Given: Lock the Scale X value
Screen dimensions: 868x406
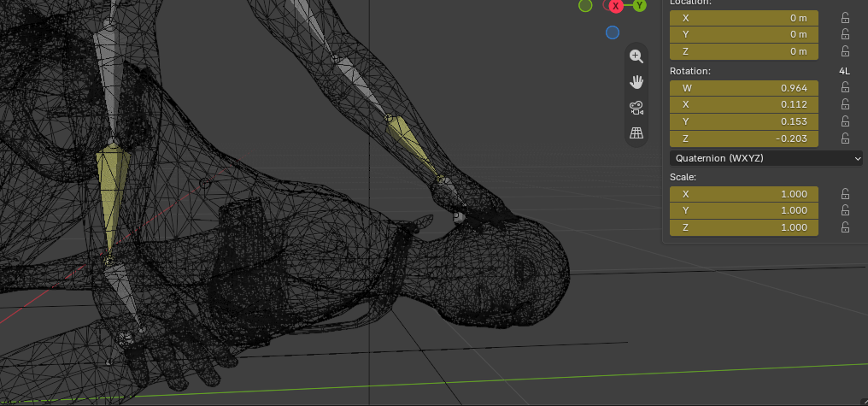Looking at the screenshot, I should (845, 194).
